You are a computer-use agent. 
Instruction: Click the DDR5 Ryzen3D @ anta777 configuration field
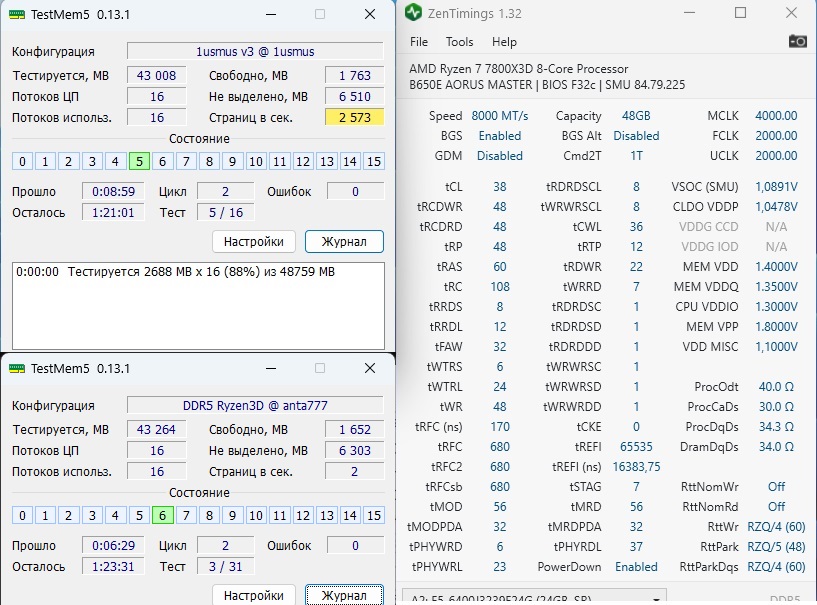(x=255, y=405)
